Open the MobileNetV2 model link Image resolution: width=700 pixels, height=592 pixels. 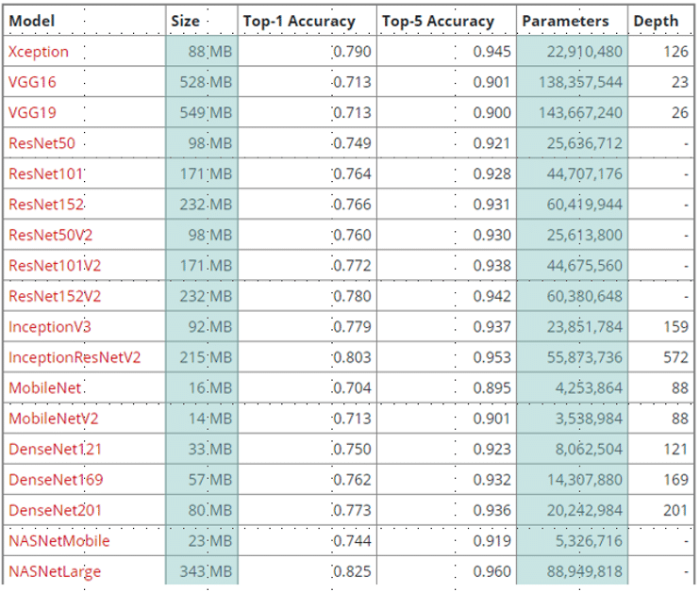click(53, 419)
